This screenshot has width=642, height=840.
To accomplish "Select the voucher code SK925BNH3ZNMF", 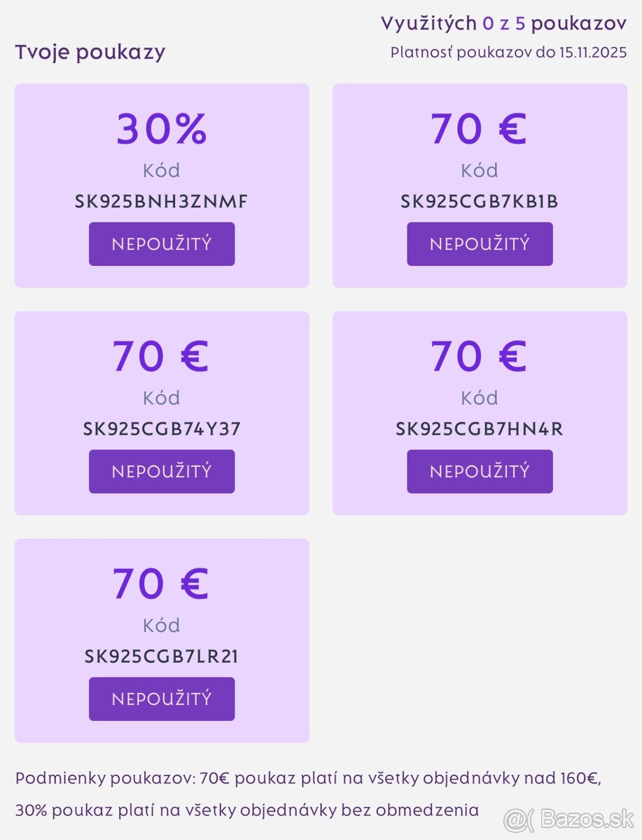I will coord(162,202).
